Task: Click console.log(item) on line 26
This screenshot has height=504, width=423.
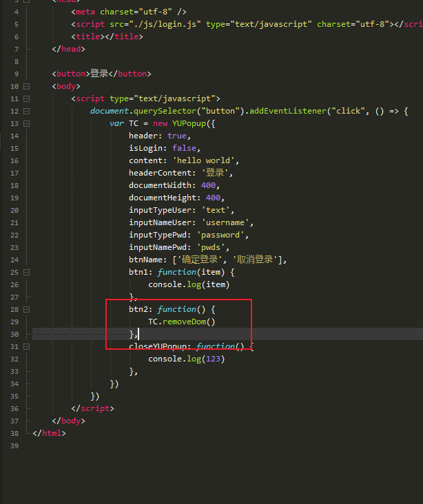Action: tap(189, 284)
